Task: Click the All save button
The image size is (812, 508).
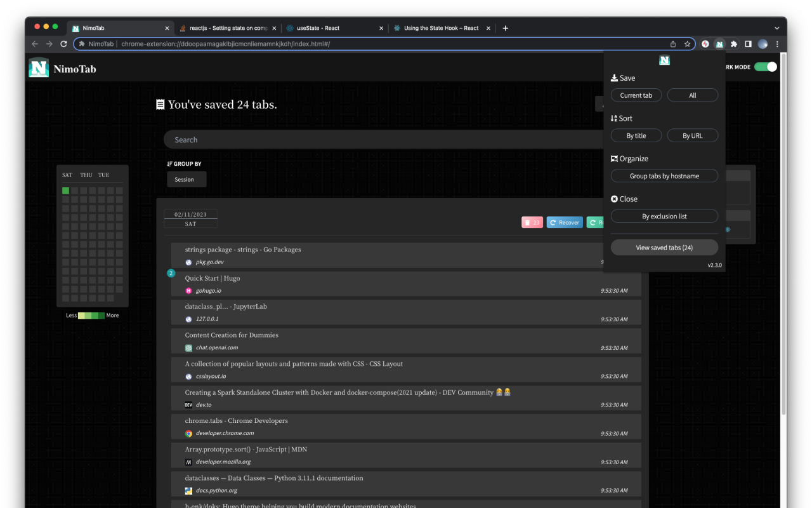Action: point(693,95)
